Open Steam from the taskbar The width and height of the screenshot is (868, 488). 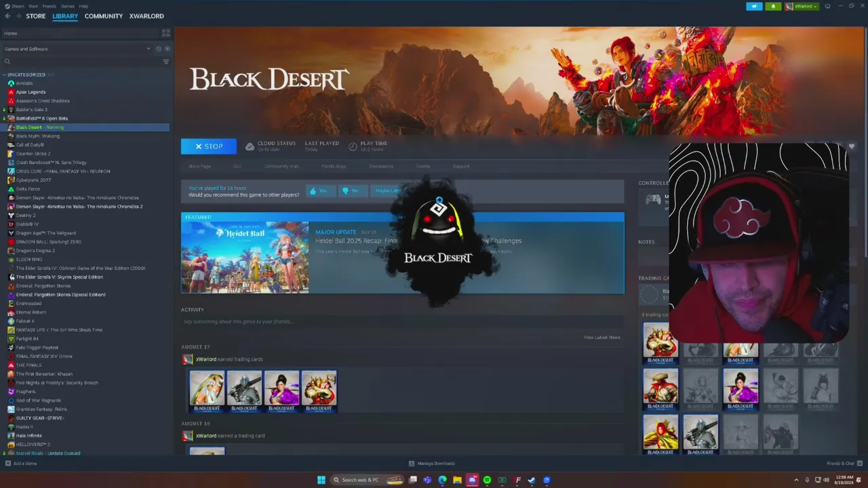pyautogui.click(x=532, y=480)
